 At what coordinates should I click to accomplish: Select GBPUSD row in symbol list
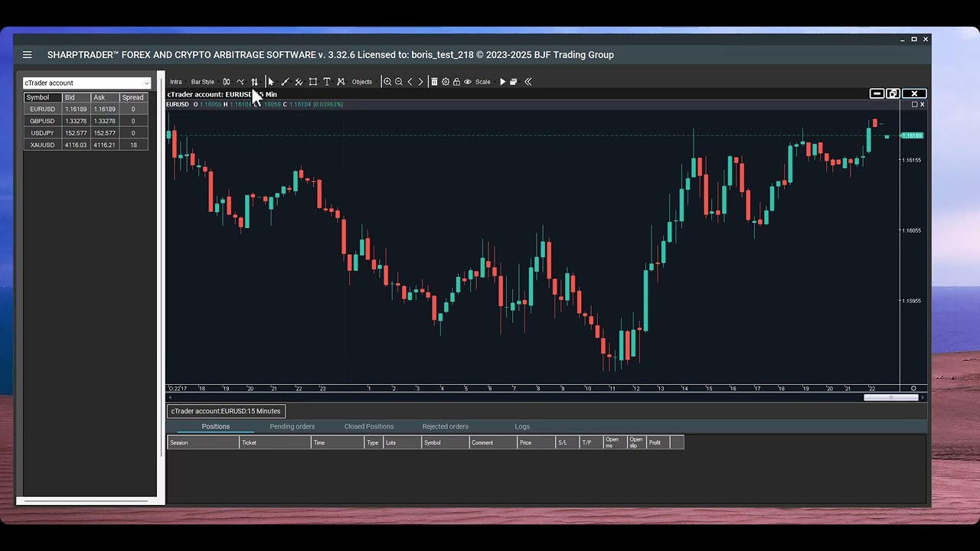pyautogui.click(x=87, y=121)
